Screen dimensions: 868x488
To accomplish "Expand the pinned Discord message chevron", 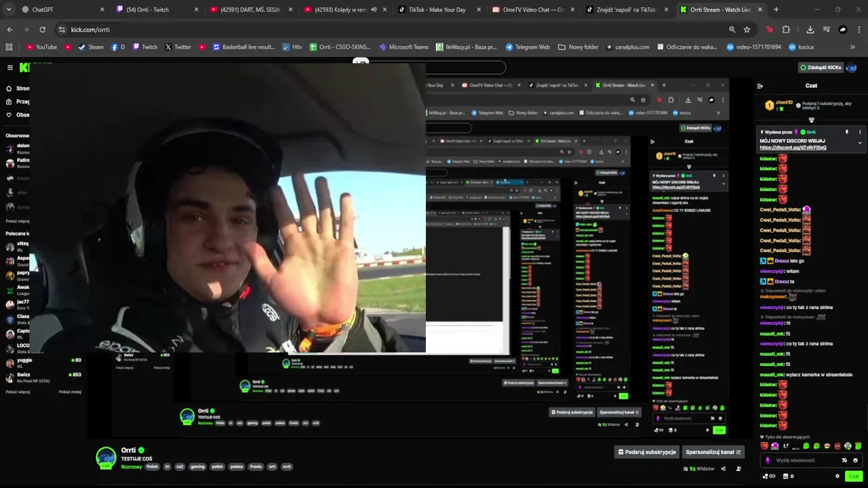I will pyautogui.click(x=860, y=143).
